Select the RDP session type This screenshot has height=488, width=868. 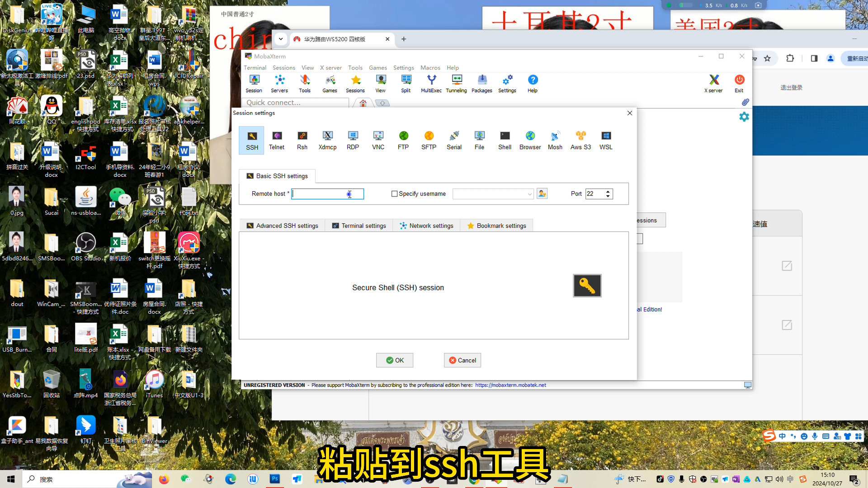(353, 140)
